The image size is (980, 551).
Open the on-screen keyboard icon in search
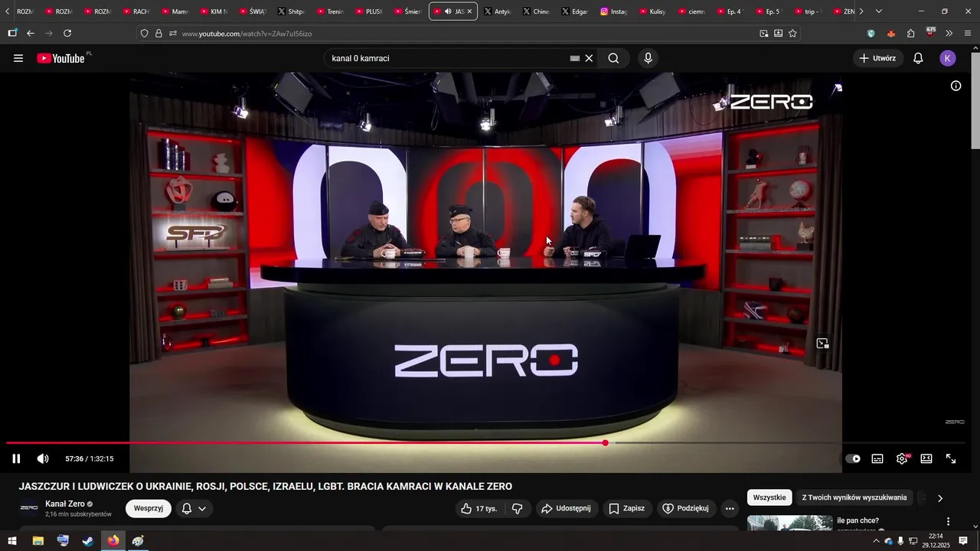[575, 58]
